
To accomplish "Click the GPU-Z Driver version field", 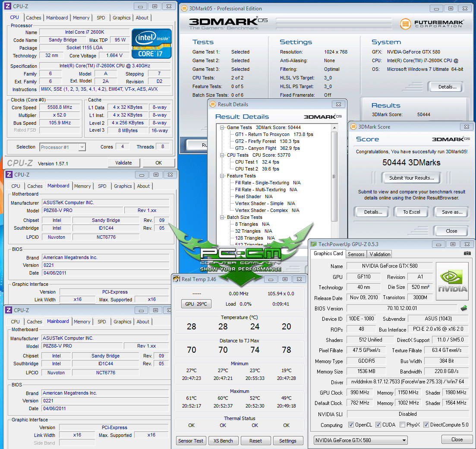I will 408,382.
